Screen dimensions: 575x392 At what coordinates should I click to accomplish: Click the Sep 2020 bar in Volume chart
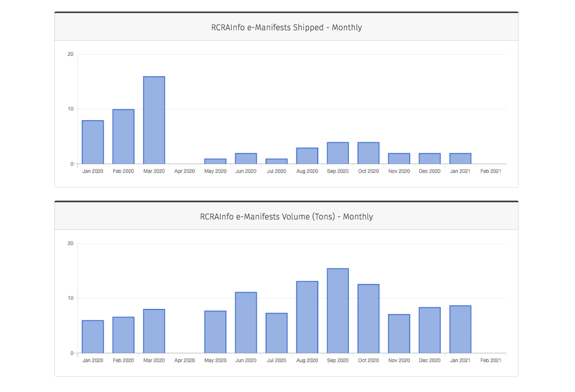click(338, 311)
